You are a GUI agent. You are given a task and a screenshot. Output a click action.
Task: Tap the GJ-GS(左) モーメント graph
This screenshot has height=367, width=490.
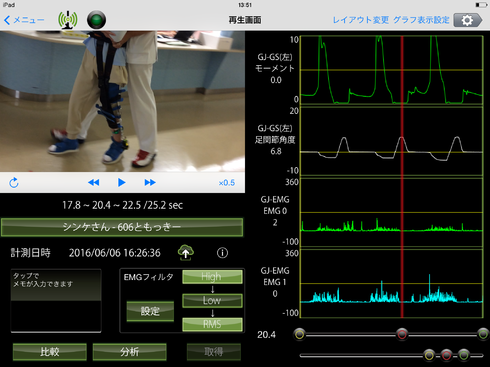[392, 70]
